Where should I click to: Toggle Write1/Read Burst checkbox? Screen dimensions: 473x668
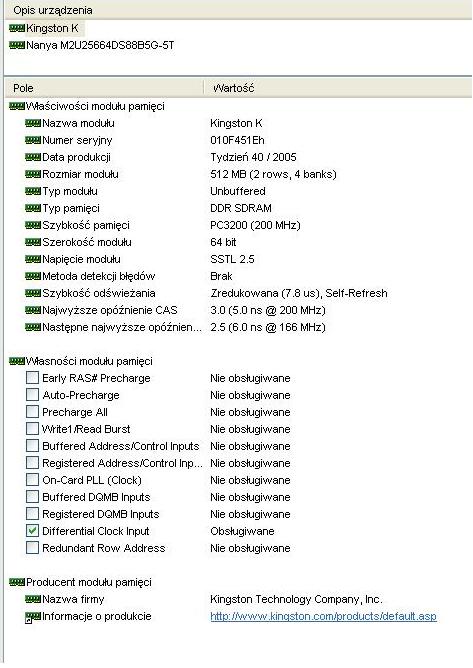(32, 429)
